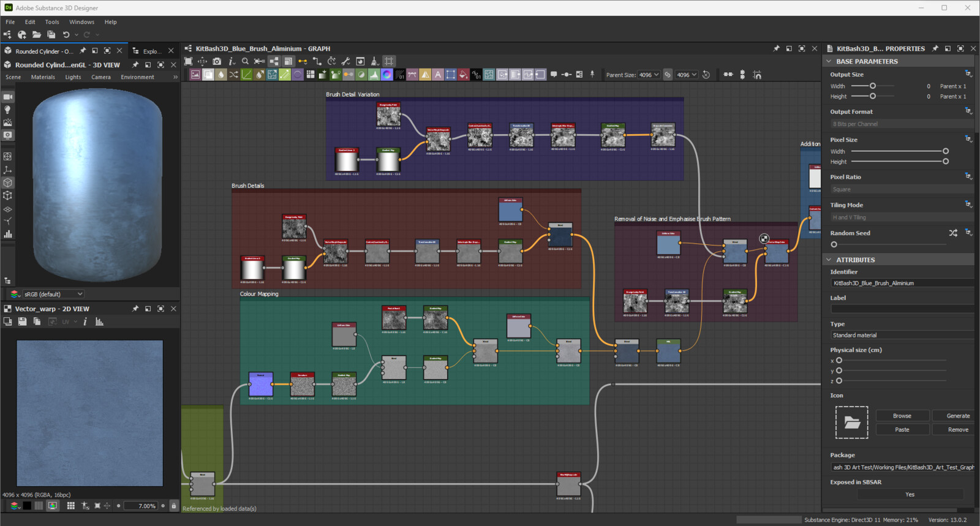Viewport: 980px width, 526px height.
Task: Click the light bulb icon in 3D view
Action: (8, 110)
